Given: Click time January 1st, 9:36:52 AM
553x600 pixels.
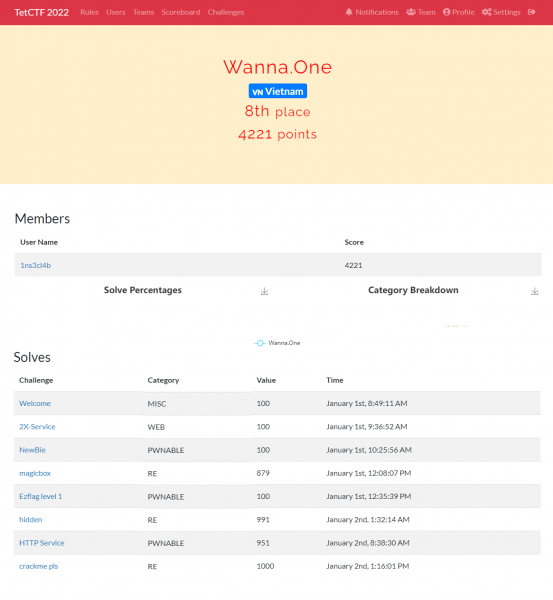Looking at the screenshot, I should click(x=367, y=427).
